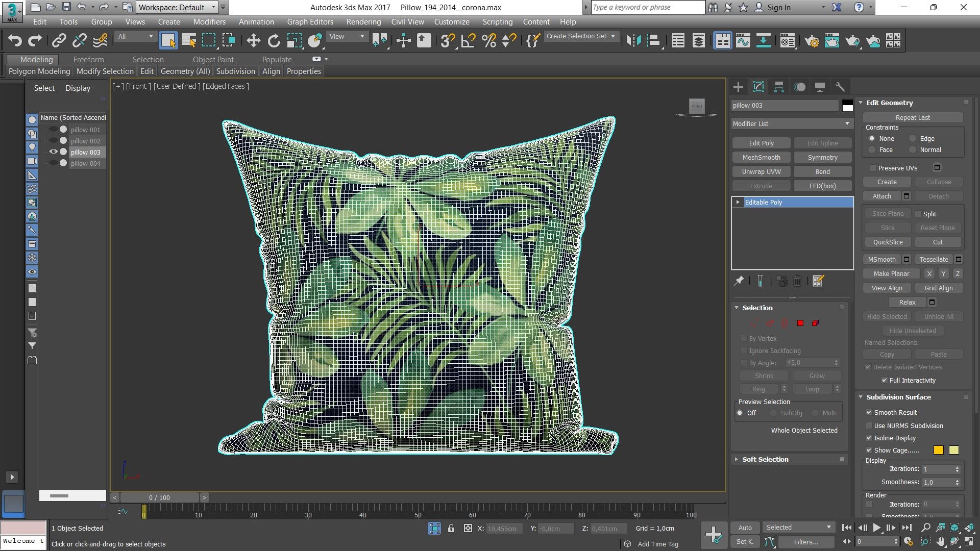Open the Motion command panel tab

click(799, 87)
